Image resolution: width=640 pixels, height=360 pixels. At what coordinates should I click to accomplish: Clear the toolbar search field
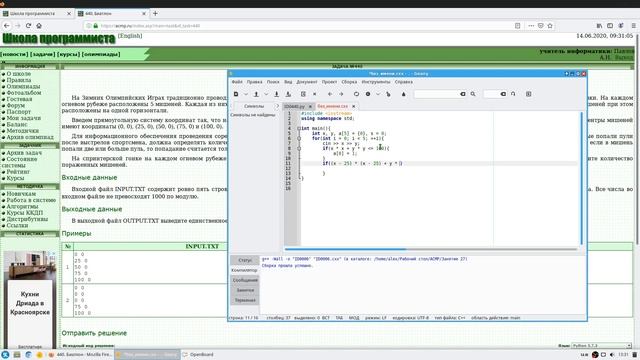tap(463, 94)
